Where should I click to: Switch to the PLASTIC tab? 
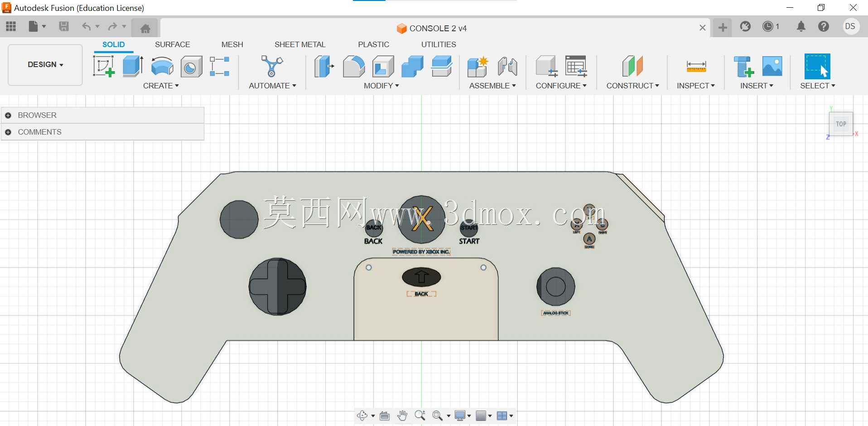pos(374,44)
